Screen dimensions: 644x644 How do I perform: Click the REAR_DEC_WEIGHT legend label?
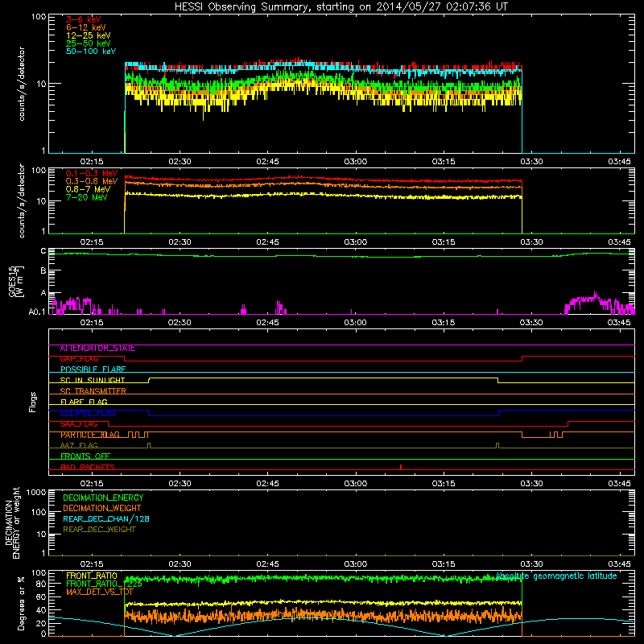[x=99, y=530]
